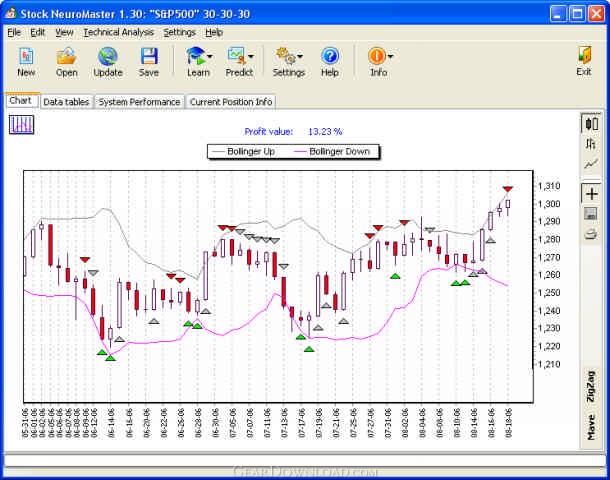The image size is (610, 480).
Task: Toggle the ZigZag vertical button
Action: click(x=591, y=387)
